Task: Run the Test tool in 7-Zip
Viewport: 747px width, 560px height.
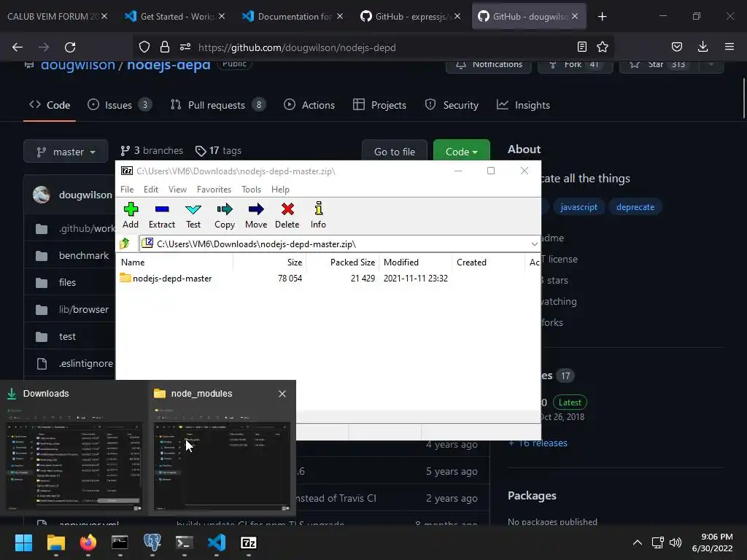Action: tap(193, 215)
